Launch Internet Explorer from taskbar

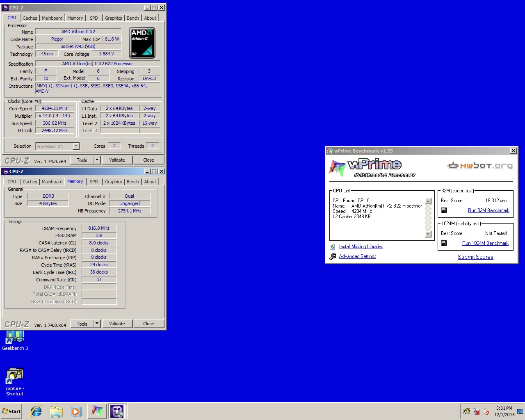point(36,411)
